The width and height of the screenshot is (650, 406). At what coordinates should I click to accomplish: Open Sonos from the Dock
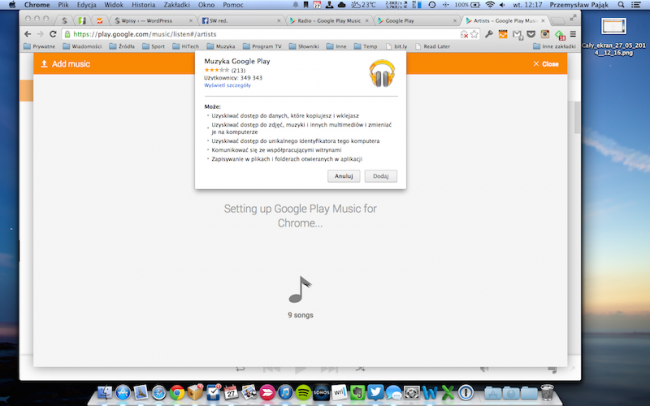pyautogui.click(x=321, y=392)
